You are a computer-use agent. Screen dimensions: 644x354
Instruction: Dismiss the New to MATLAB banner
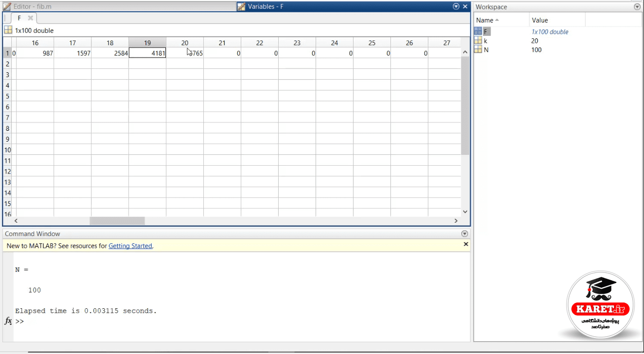(466, 244)
